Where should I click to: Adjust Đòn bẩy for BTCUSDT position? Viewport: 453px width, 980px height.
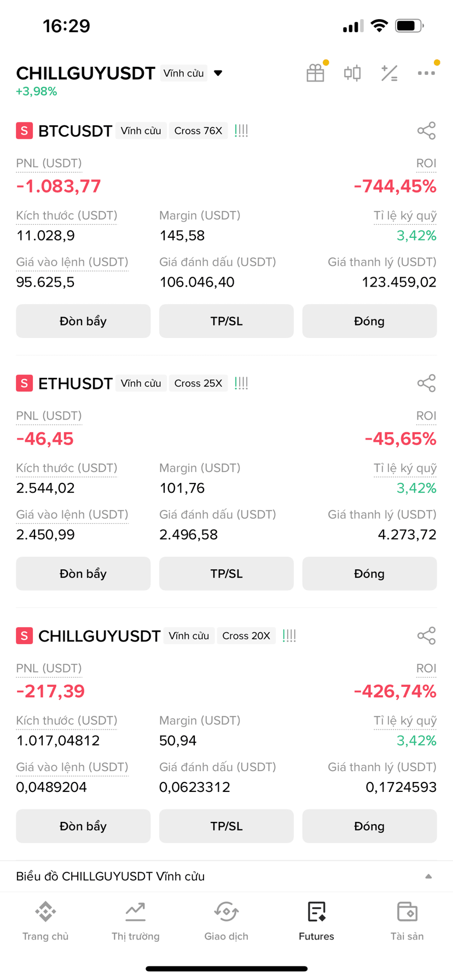(83, 321)
